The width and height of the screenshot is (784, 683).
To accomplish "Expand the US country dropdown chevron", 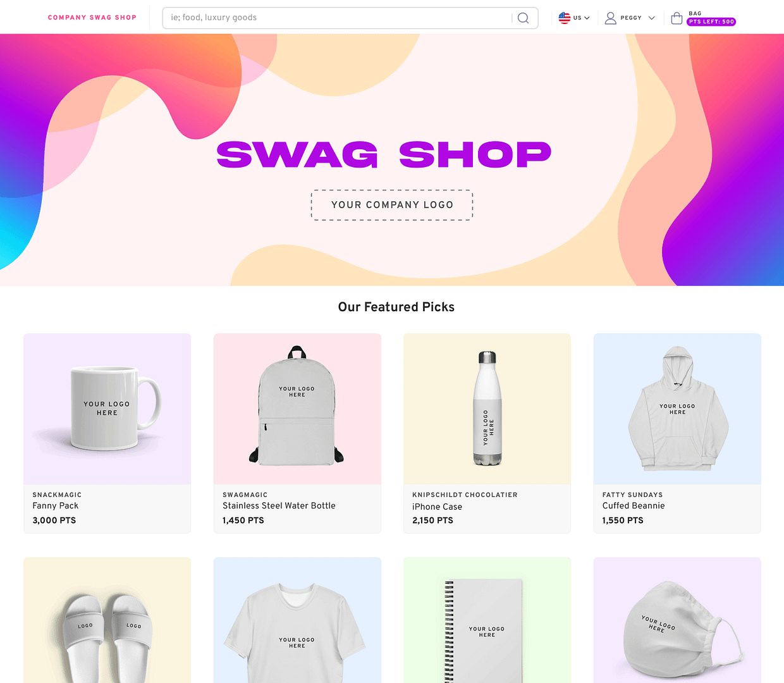I will point(587,18).
